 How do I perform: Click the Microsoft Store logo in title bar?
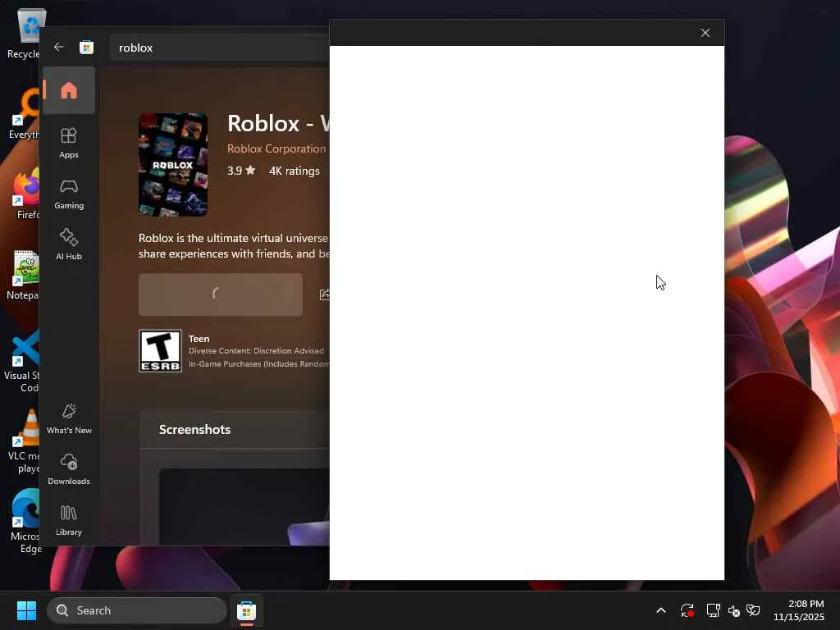tap(86, 47)
